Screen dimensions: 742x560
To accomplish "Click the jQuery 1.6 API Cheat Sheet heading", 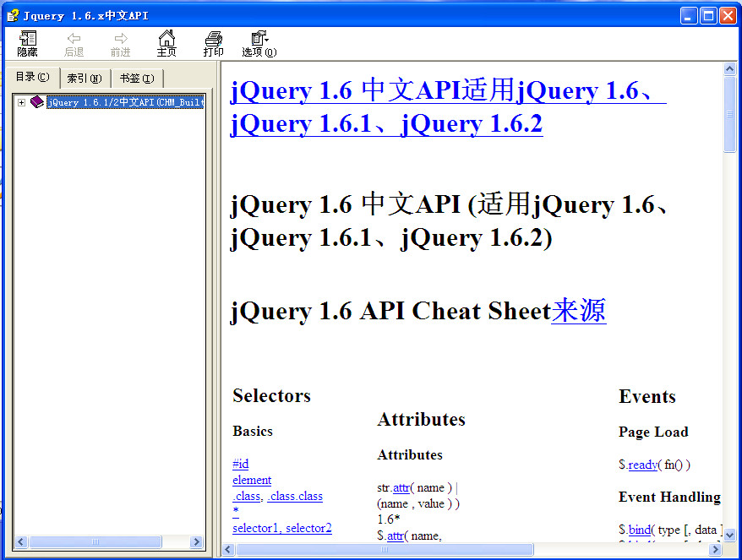I will [391, 311].
